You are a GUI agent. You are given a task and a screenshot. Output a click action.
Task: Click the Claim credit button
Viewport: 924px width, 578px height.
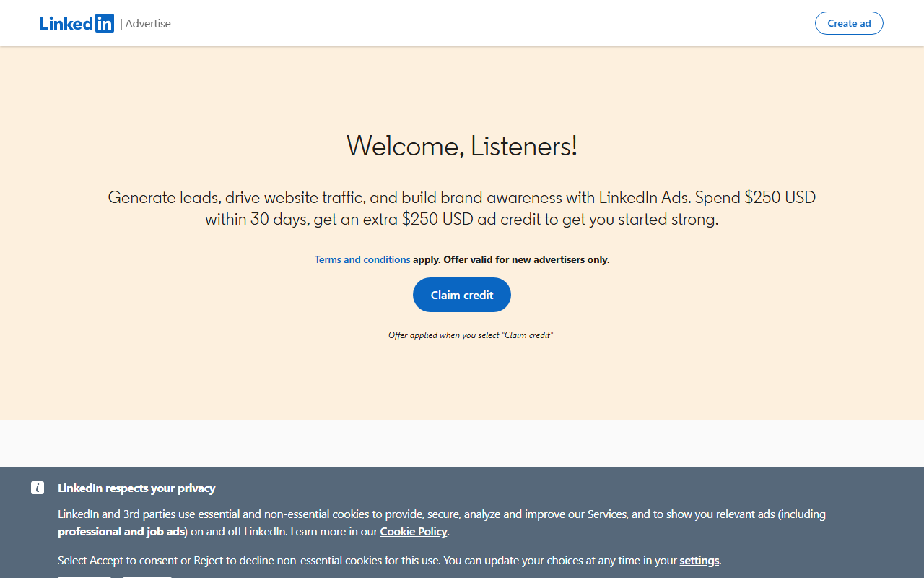coord(462,295)
